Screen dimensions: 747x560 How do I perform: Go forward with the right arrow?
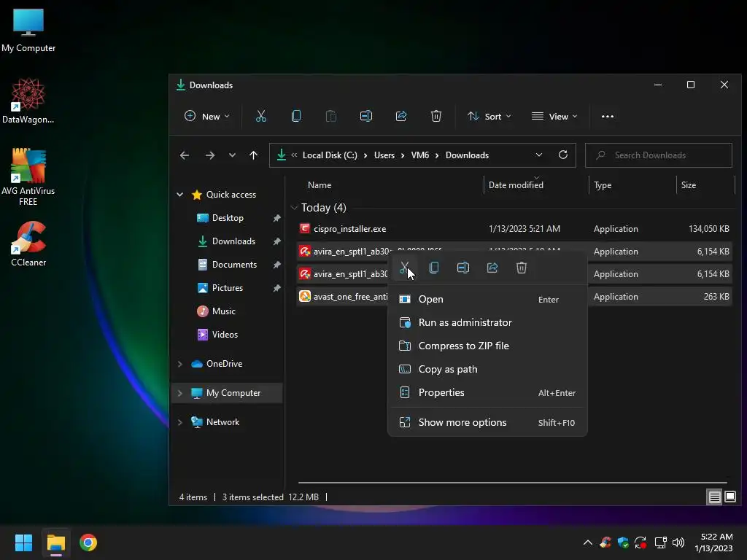(209, 155)
